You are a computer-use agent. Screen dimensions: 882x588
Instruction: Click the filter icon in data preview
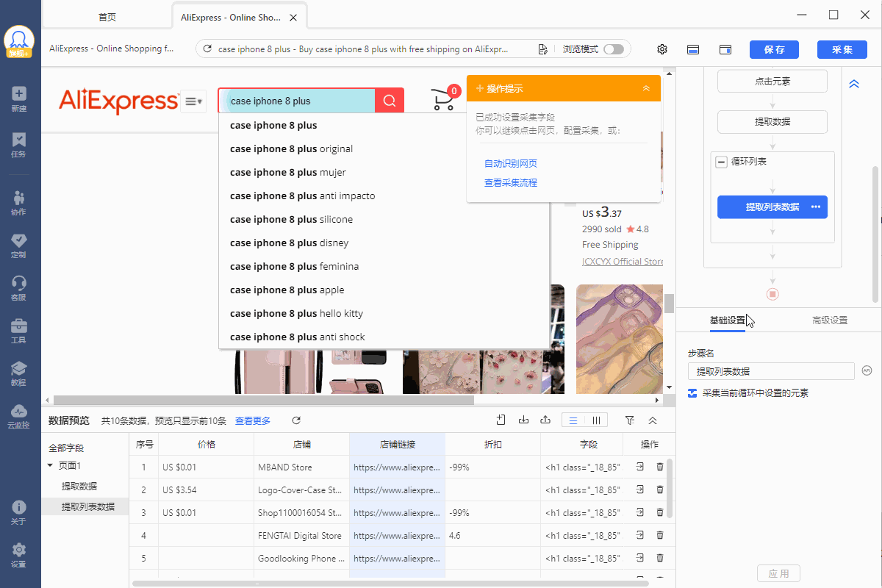(630, 420)
